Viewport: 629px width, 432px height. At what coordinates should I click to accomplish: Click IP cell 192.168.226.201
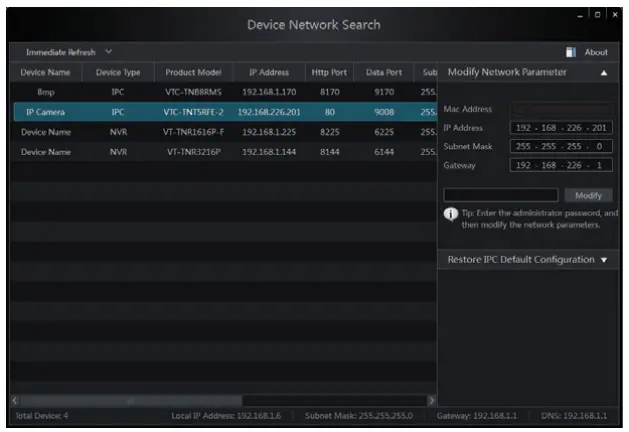click(x=269, y=112)
